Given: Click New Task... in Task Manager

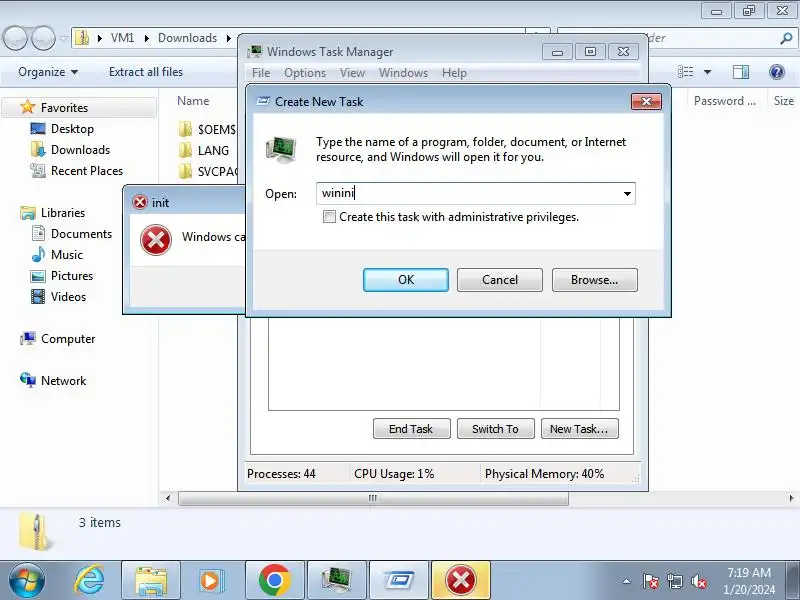Looking at the screenshot, I should pos(579,429).
